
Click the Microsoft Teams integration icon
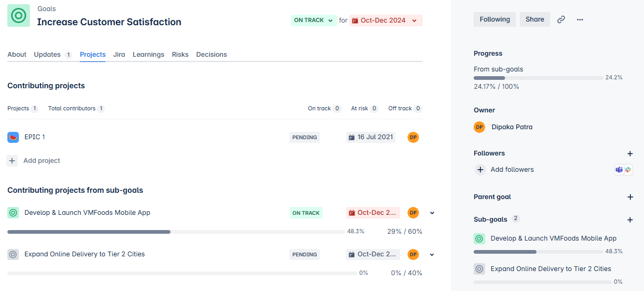(619, 170)
